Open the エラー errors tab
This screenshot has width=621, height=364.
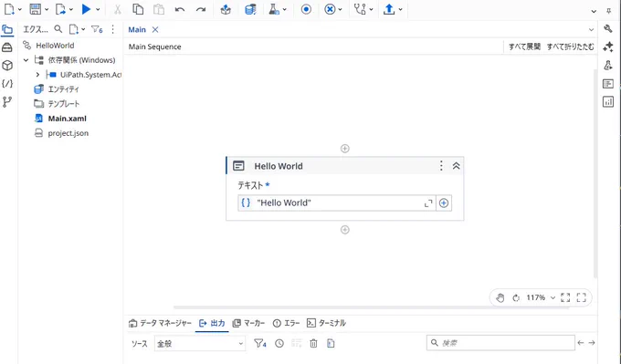click(287, 323)
